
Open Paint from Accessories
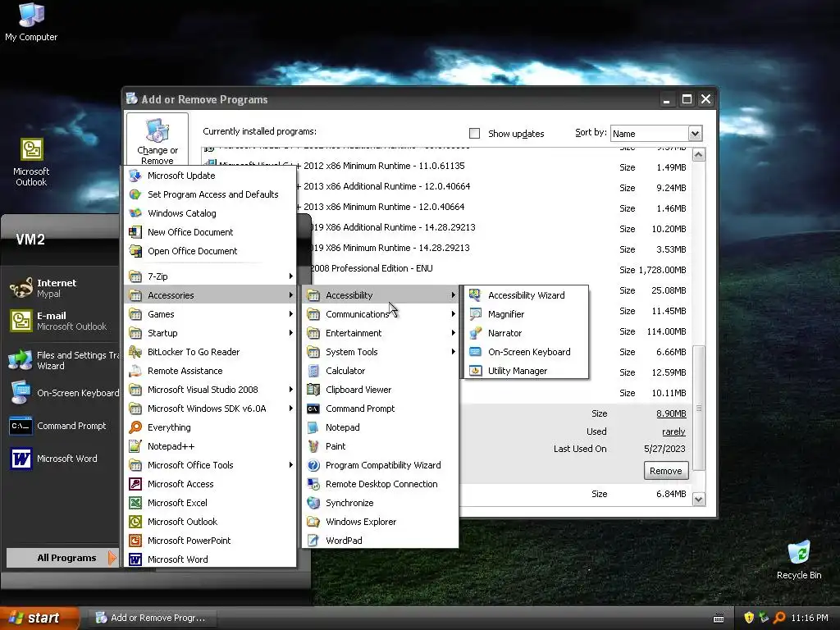click(381, 446)
